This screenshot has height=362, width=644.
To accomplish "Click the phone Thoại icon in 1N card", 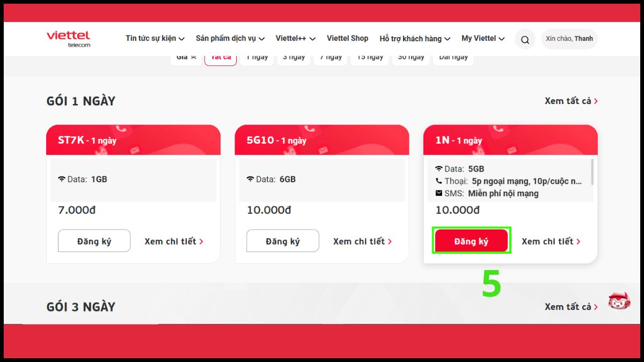I will tap(439, 181).
